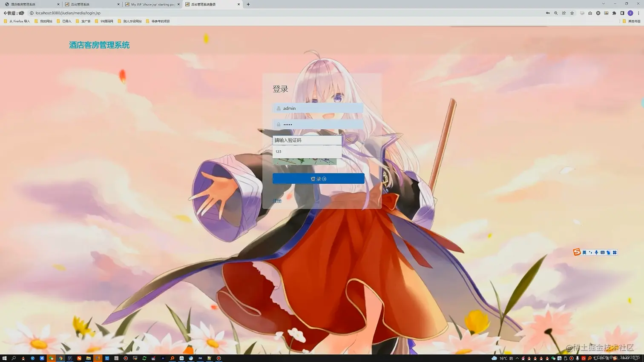Screen dimensions: 644x362
Task: Click the Sogou voice input microphone
Action: (x=596, y=253)
